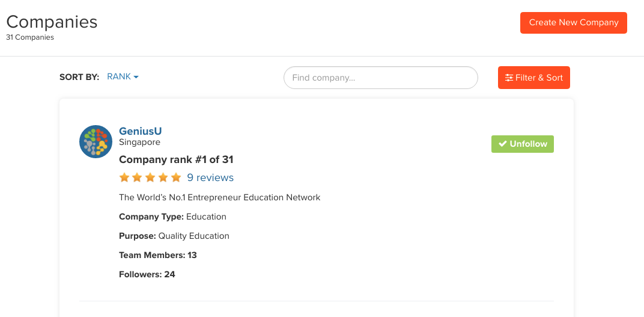Click the Create New Company button
Screen dimensions: 644x317
(x=573, y=23)
